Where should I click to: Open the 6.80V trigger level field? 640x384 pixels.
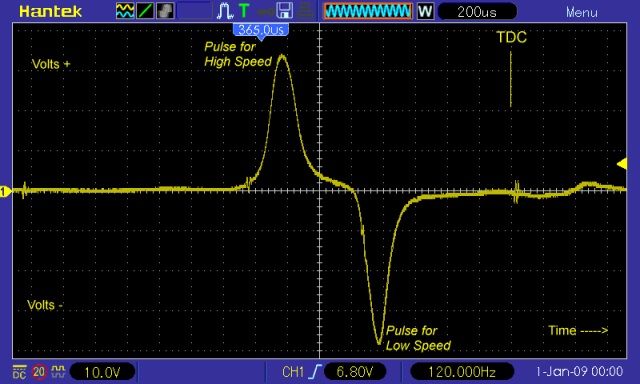pyautogui.click(x=355, y=372)
